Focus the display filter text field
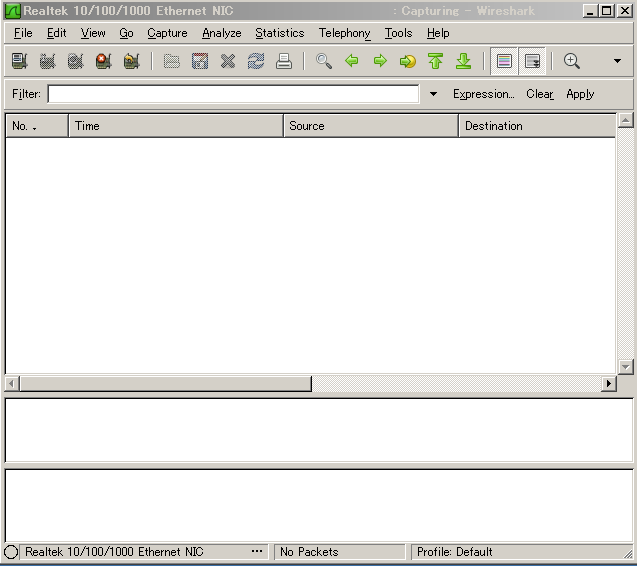This screenshot has width=637, height=566. [x=234, y=94]
